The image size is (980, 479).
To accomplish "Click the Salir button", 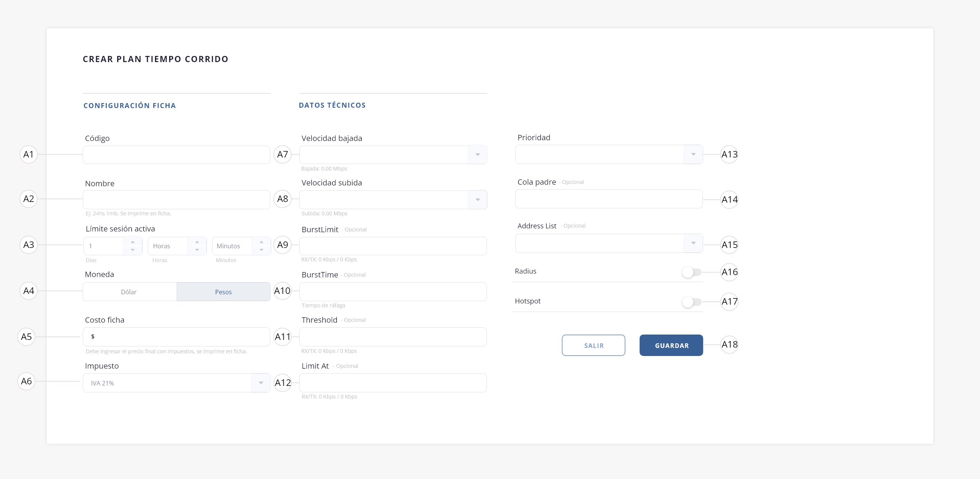I will [x=593, y=345].
